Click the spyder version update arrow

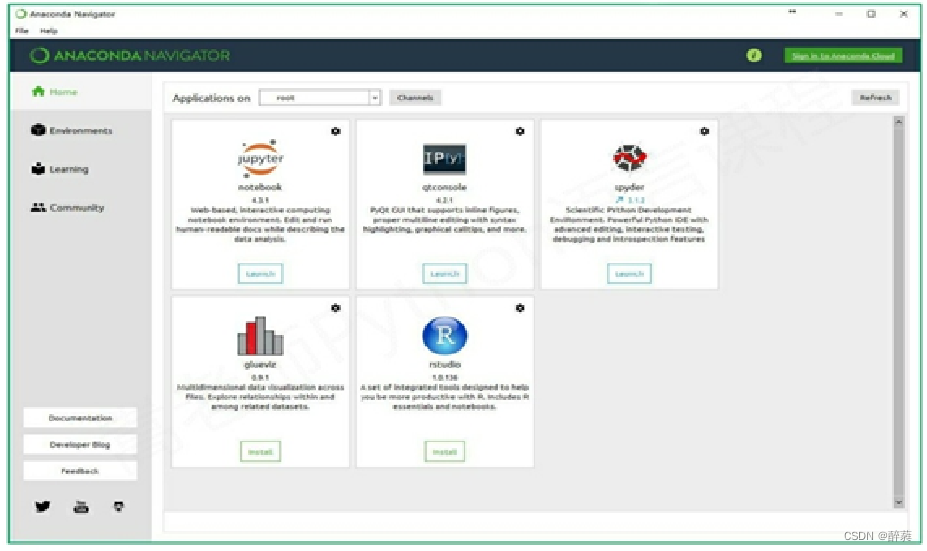point(619,200)
